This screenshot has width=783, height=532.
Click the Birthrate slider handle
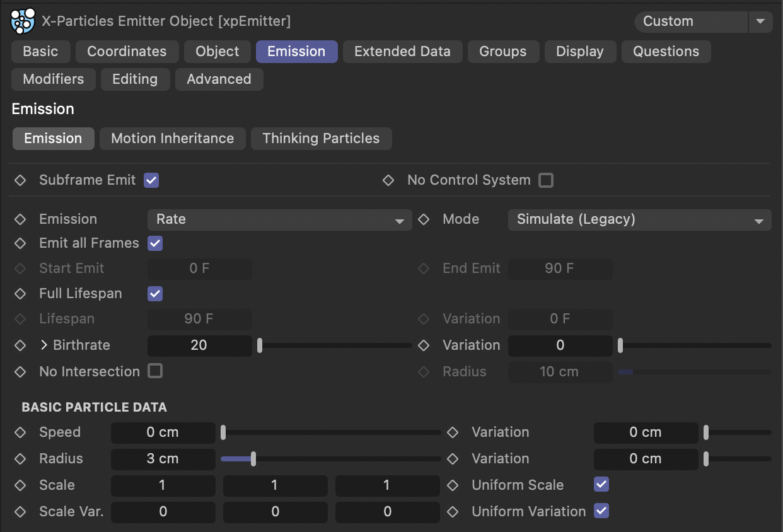coord(260,345)
